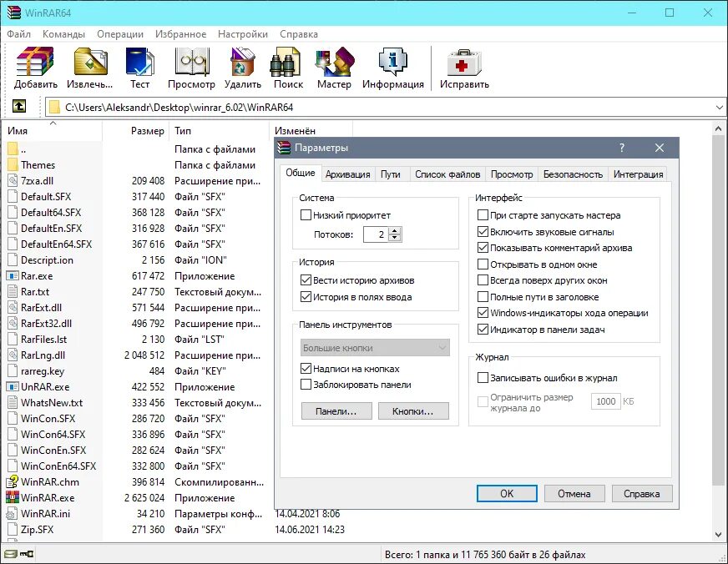
Task: Select the WinRAR.exe application icon
Action: pyautogui.click(x=13, y=498)
